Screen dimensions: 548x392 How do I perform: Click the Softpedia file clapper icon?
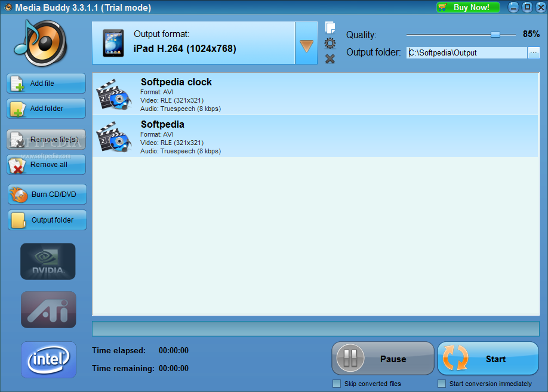click(113, 137)
